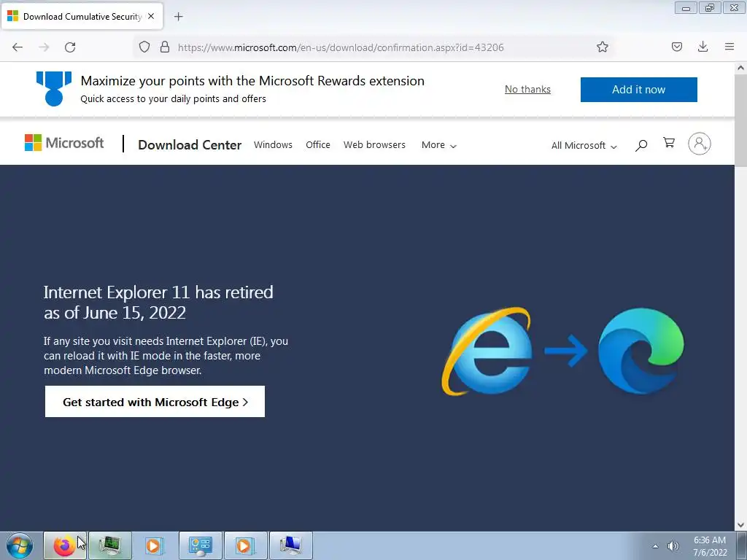The width and height of the screenshot is (747, 560).
Task: Click page scrollbar down arrow
Action: 741,525
